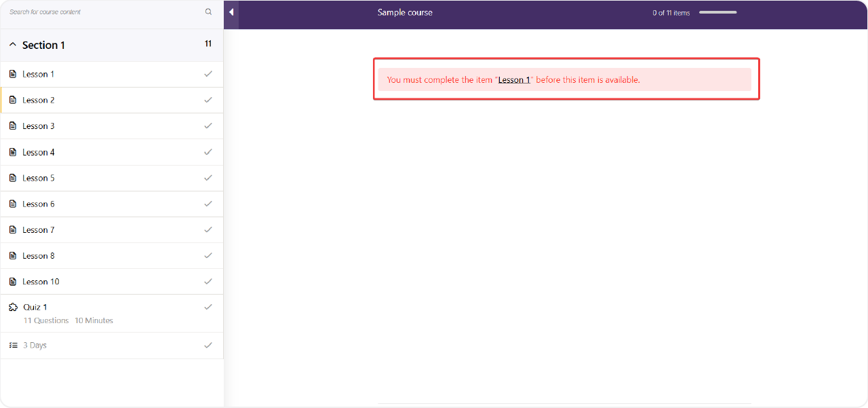This screenshot has width=868, height=408.
Task: Click the document icon beside Lesson 7
Action: [13, 229]
